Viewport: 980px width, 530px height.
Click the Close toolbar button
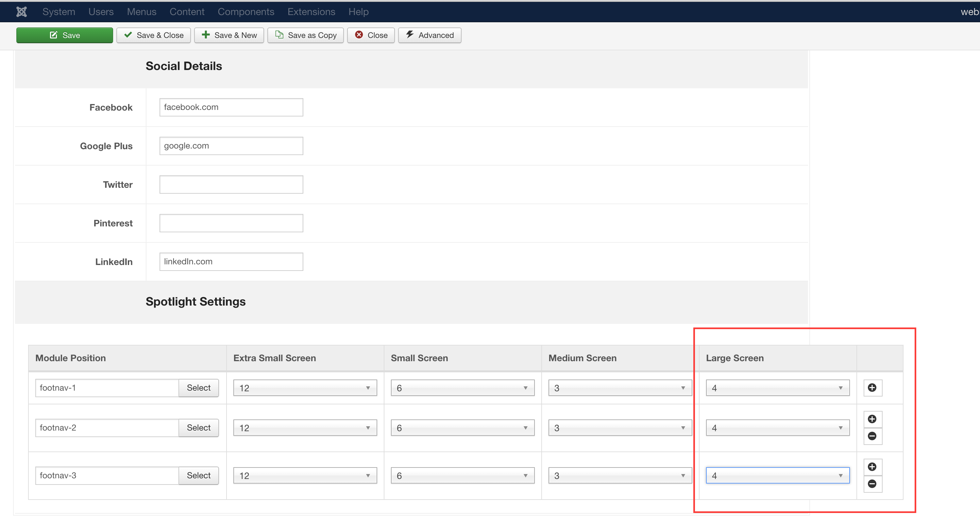point(371,35)
